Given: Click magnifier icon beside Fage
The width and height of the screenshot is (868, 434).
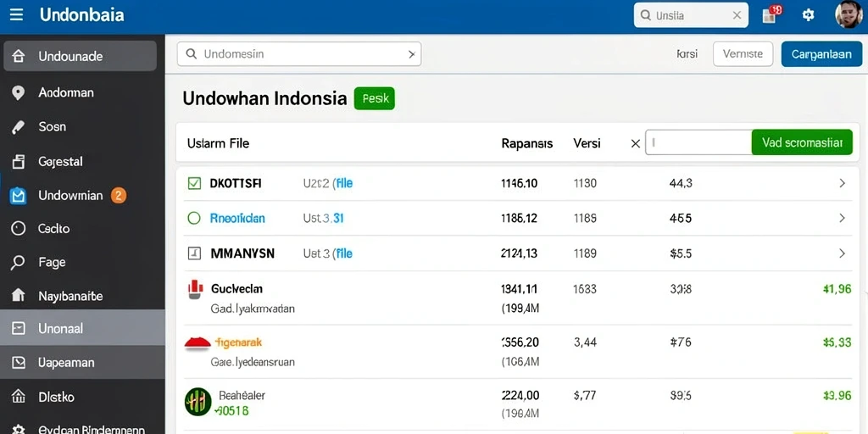Looking at the screenshot, I should tap(19, 263).
